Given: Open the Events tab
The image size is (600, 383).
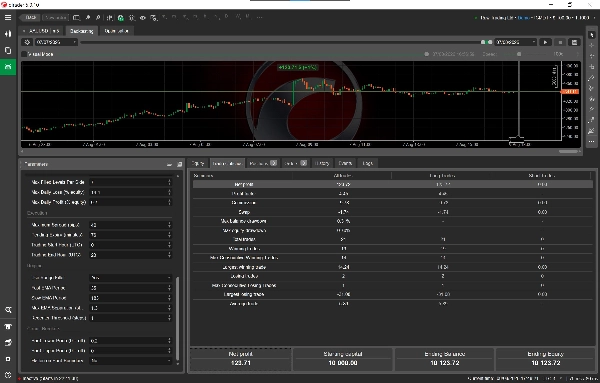Looking at the screenshot, I should [x=345, y=163].
